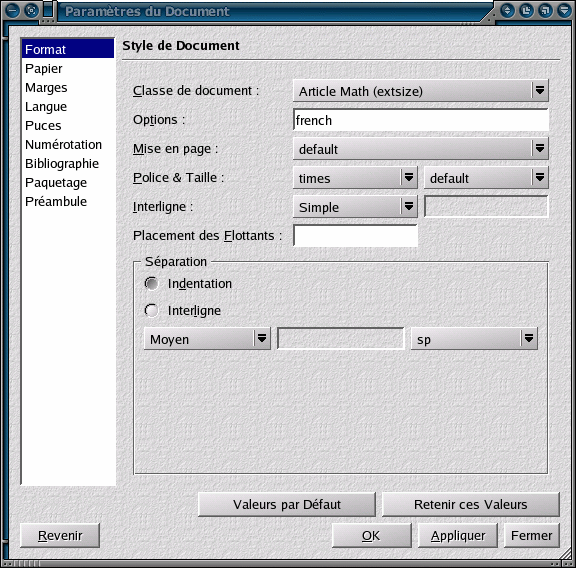
Task: Open the Mise en page dropdown
Action: pyautogui.click(x=421, y=149)
